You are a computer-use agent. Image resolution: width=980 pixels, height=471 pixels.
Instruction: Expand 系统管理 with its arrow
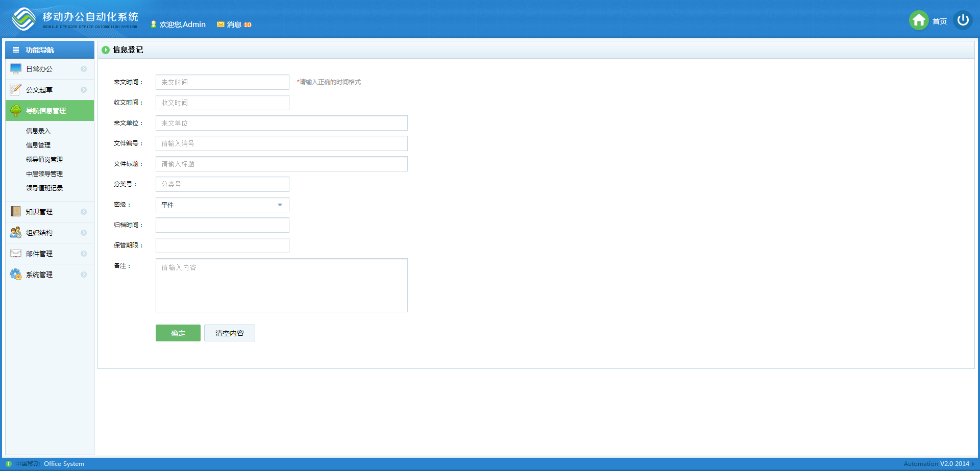point(84,275)
